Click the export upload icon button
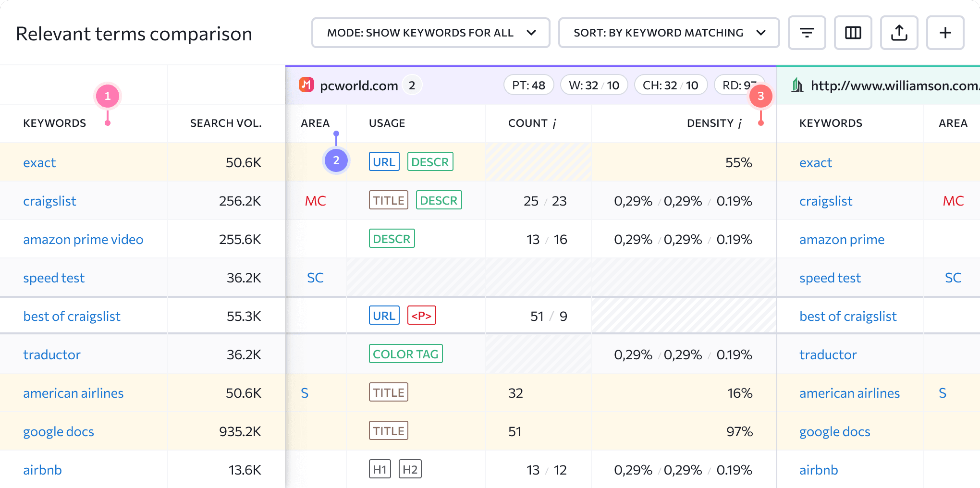This screenshot has height=488, width=980. tap(899, 33)
